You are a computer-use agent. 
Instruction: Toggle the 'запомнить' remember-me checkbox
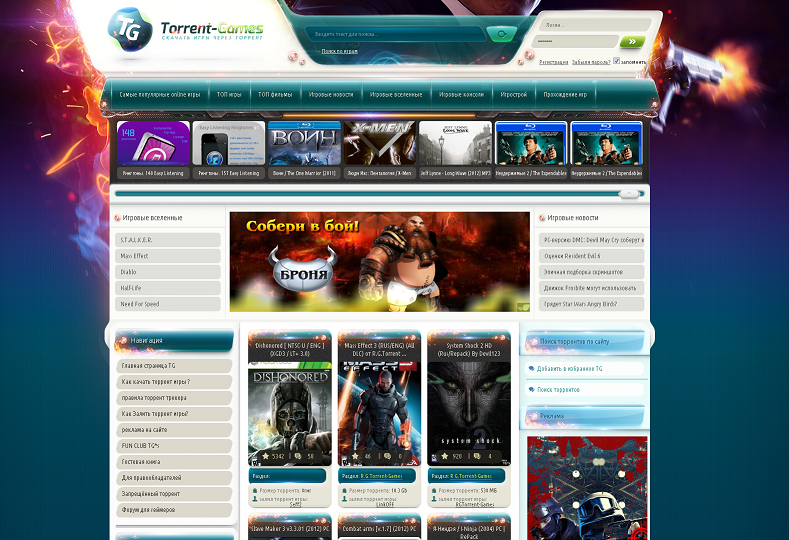coord(616,61)
